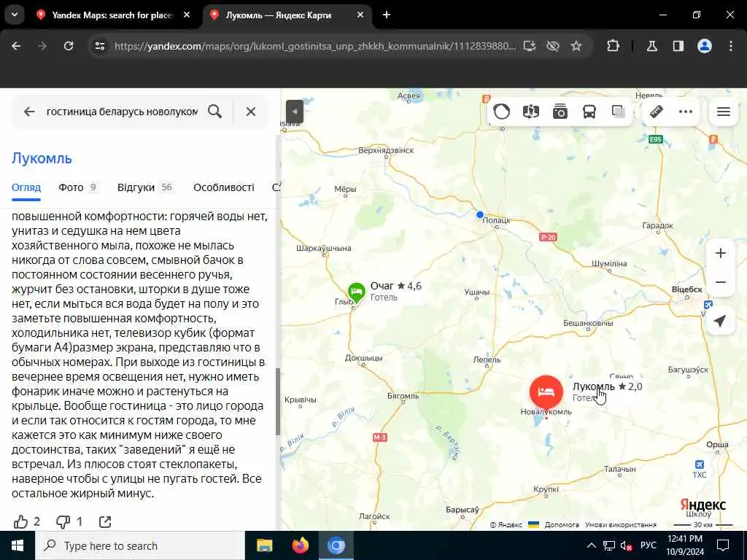Close the Лукомль — Яндекс Карти tab

360,15
